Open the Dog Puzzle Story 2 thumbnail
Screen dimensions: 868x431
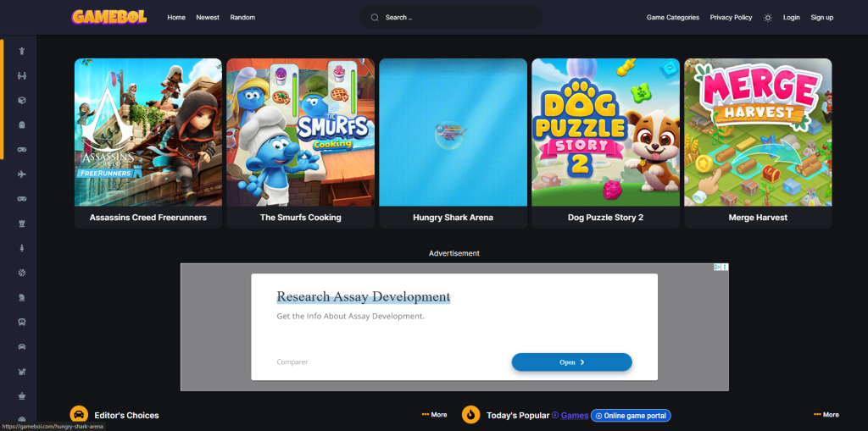pos(605,132)
